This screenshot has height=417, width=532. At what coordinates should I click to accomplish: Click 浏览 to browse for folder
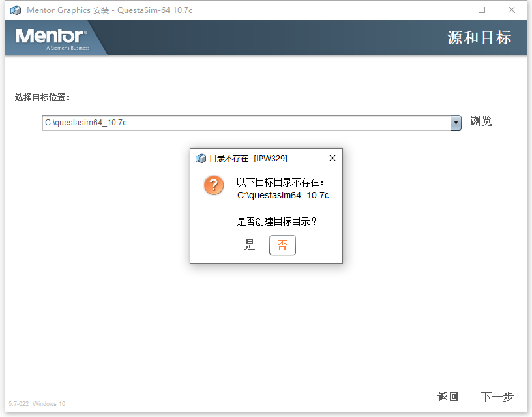coord(480,121)
